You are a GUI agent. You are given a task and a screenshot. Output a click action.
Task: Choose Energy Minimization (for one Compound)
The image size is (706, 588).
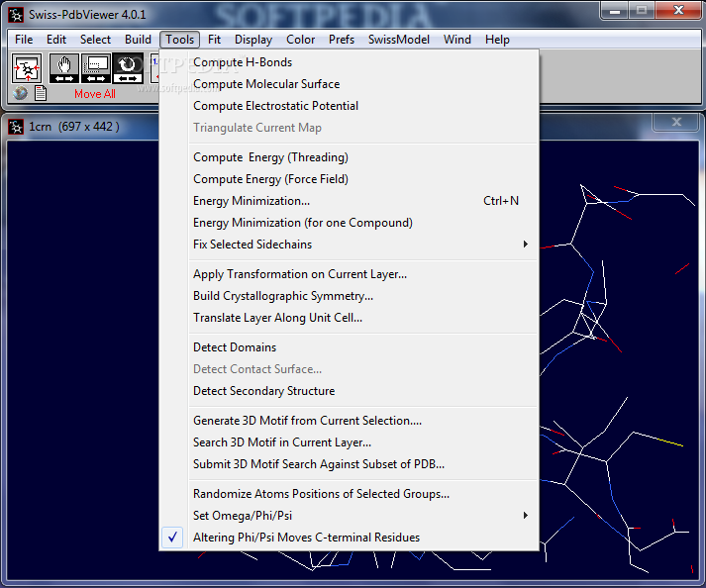click(349, 223)
